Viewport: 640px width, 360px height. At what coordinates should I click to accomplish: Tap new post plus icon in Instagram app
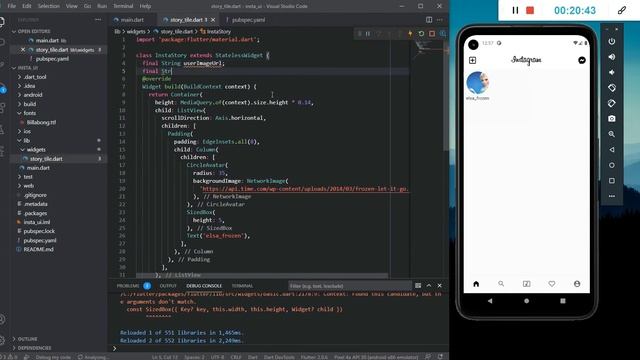pos(472,60)
